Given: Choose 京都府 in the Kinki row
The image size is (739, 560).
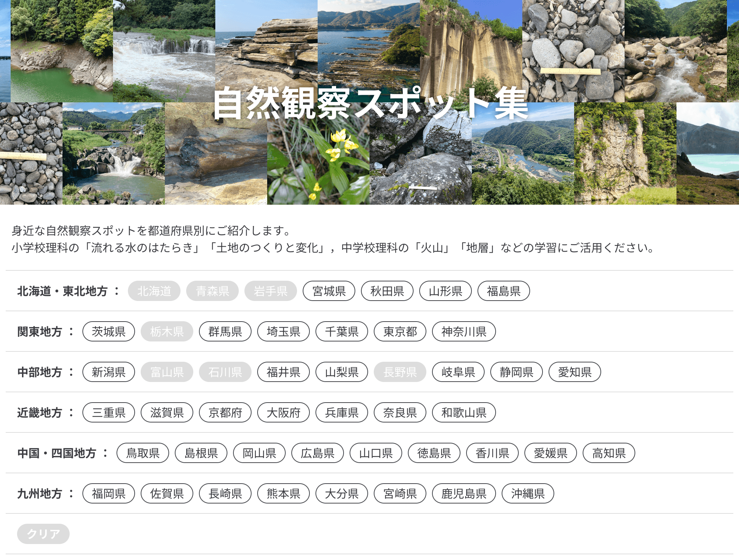Looking at the screenshot, I should (x=225, y=413).
